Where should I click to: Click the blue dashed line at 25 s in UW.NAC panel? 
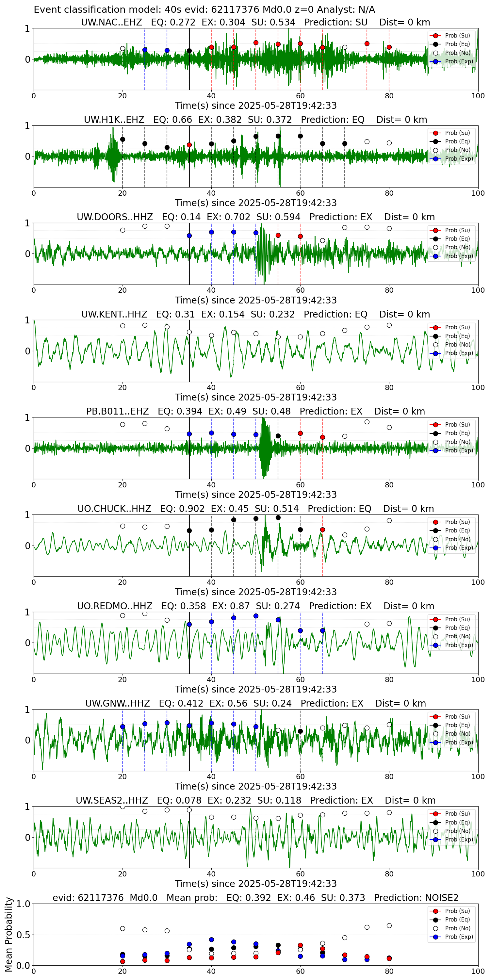pos(145,59)
